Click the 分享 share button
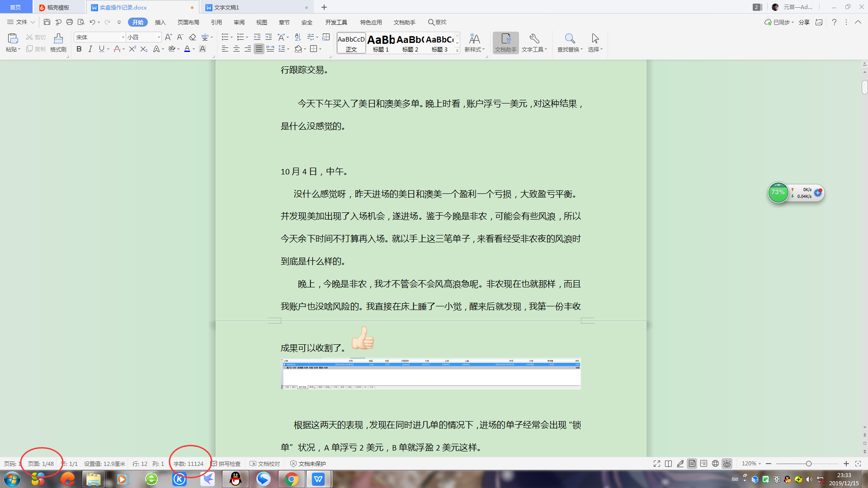This screenshot has height=488, width=868. click(x=804, y=22)
